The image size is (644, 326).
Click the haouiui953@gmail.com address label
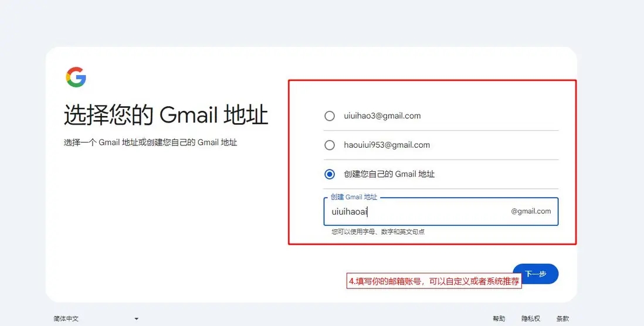pyautogui.click(x=387, y=145)
